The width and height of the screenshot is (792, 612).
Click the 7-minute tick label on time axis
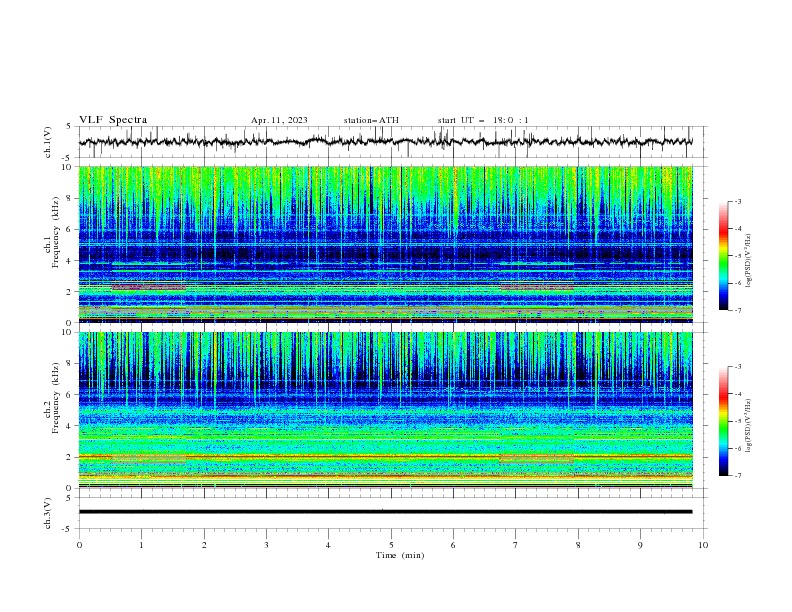(x=516, y=545)
